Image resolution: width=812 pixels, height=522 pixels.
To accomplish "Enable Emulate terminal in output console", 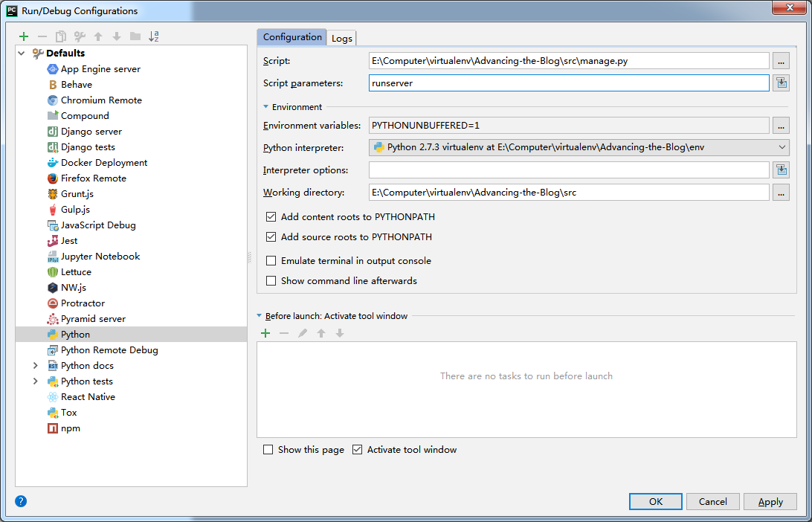I will (271, 260).
